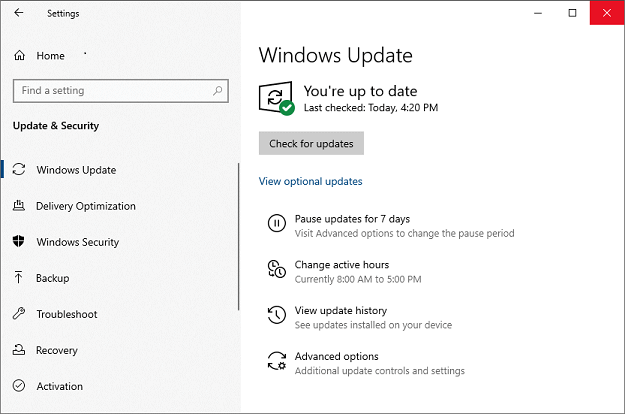
Task: Click the Delivery Optimization icon
Action: pyautogui.click(x=19, y=206)
